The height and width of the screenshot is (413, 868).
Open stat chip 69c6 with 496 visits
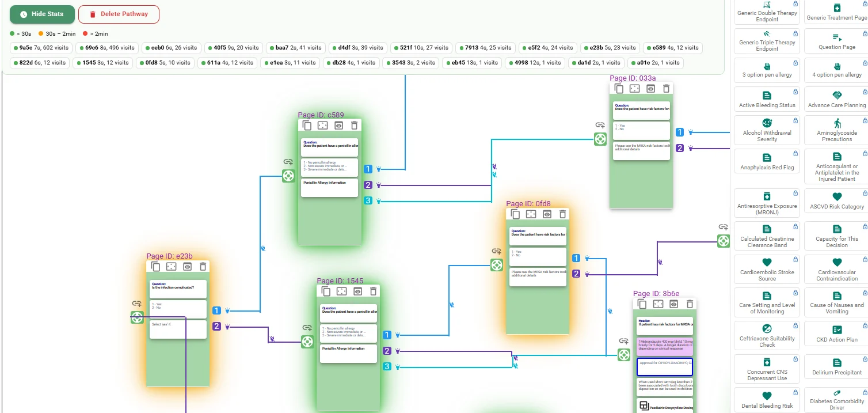pos(106,48)
